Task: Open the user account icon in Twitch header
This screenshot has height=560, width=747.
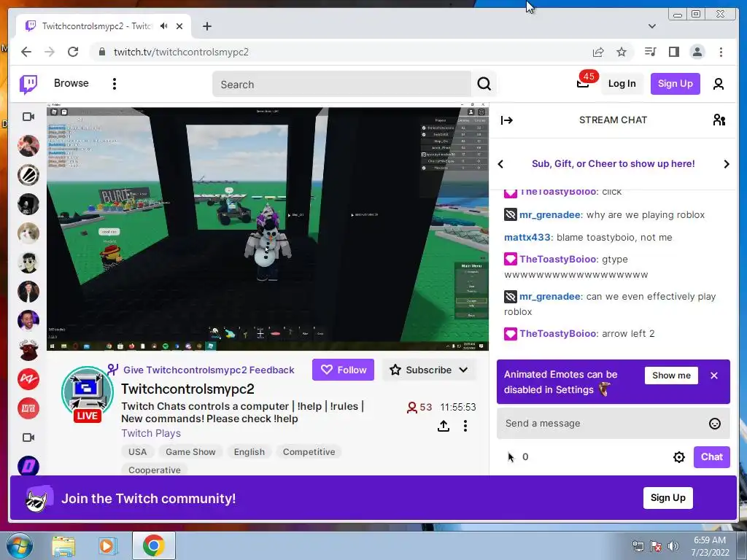Action: (x=719, y=84)
